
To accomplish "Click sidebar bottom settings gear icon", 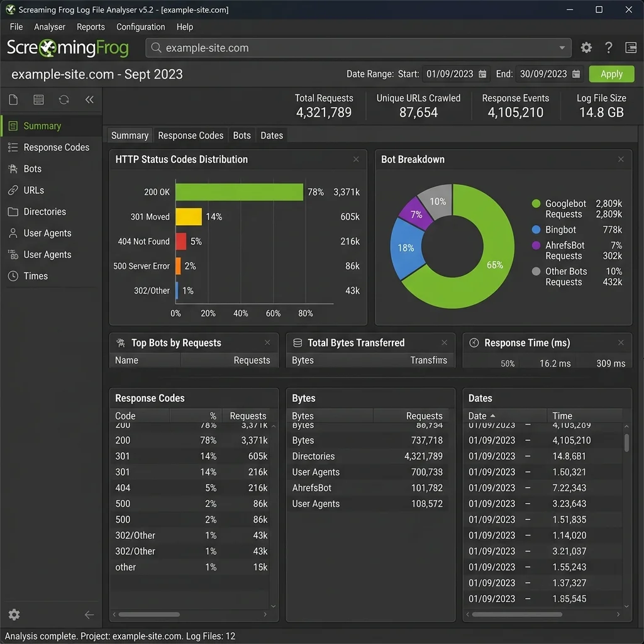I will click(x=14, y=614).
